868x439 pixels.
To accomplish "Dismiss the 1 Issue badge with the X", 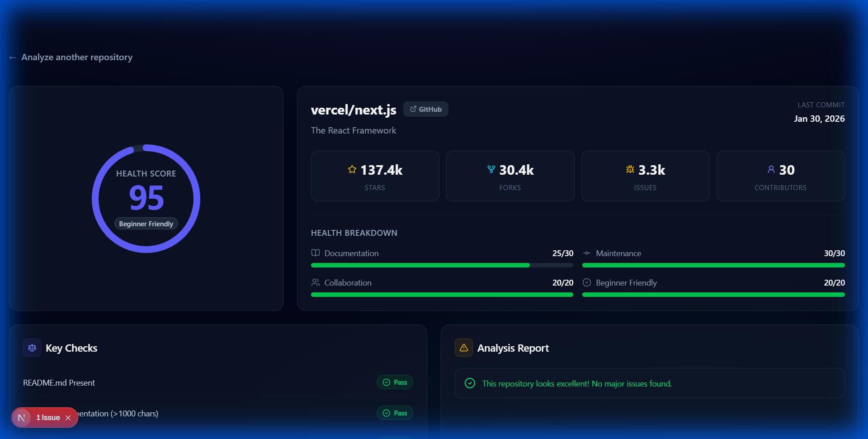I will pos(68,418).
